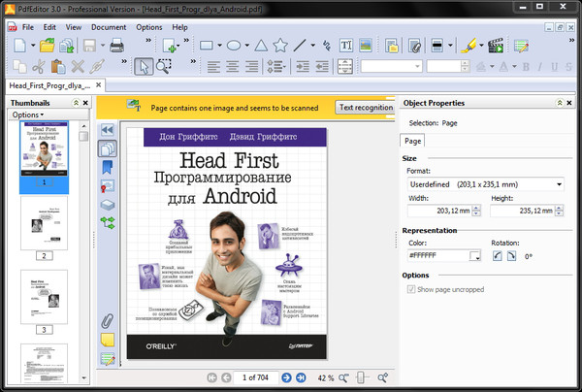Open the Help menu
This screenshot has height=392, width=582.
point(179,27)
